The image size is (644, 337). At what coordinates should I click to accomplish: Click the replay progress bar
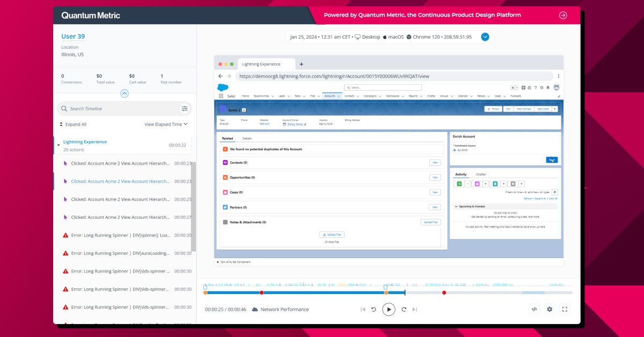click(x=389, y=292)
